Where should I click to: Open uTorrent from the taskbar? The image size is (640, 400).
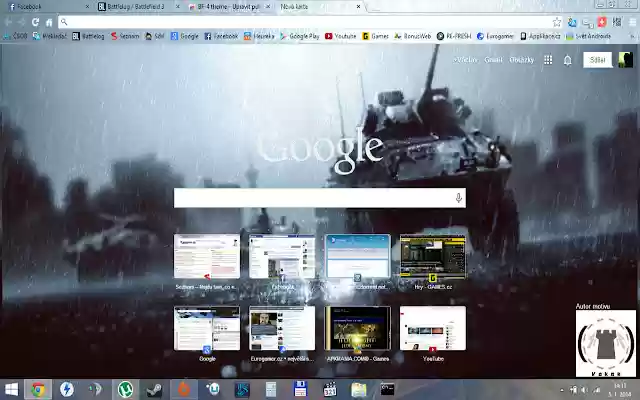pos(125,389)
